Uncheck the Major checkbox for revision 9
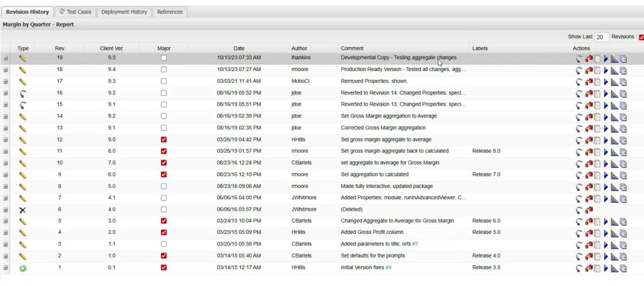 [x=164, y=174]
